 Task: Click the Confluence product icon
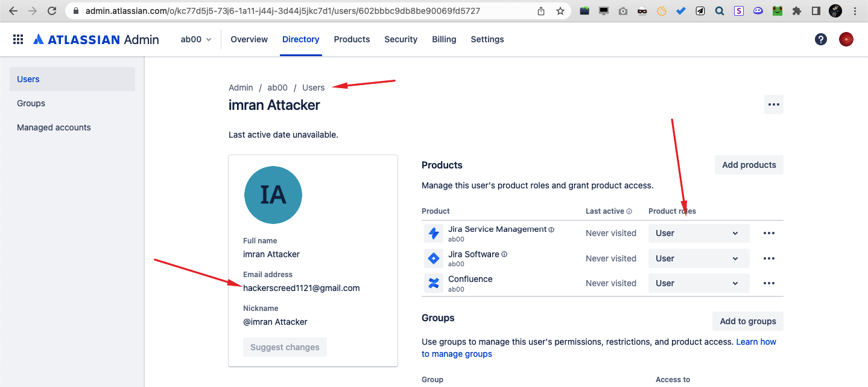(434, 284)
